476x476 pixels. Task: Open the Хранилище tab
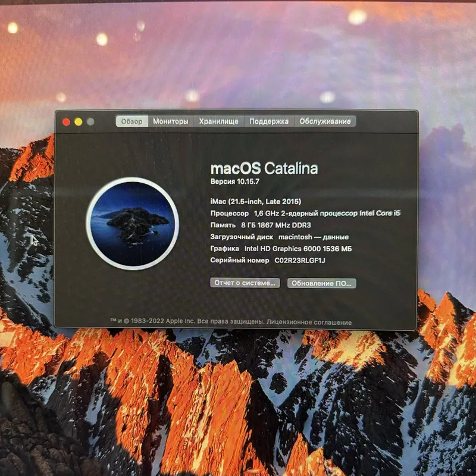click(219, 121)
